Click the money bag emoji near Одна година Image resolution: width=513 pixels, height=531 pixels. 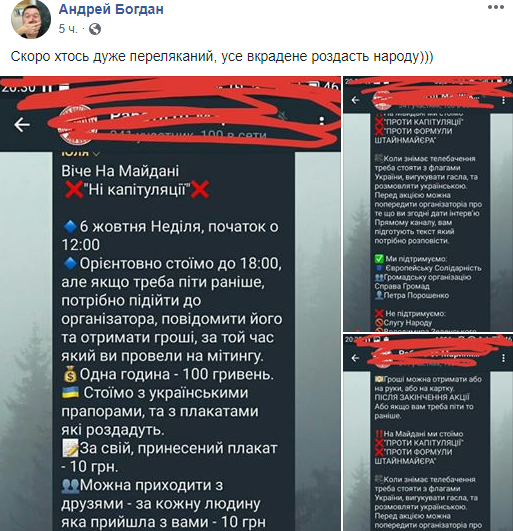pos(70,374)
